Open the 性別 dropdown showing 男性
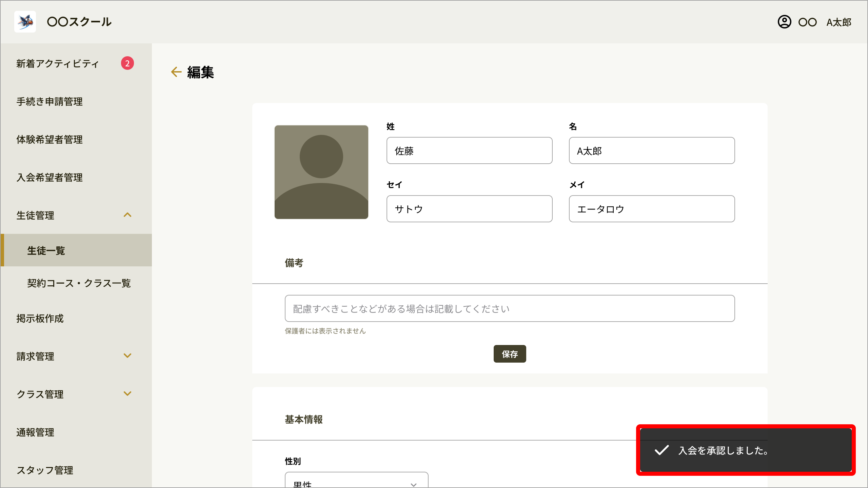The width and height of the screenshot is (868, 488). (x=356, y=480)
